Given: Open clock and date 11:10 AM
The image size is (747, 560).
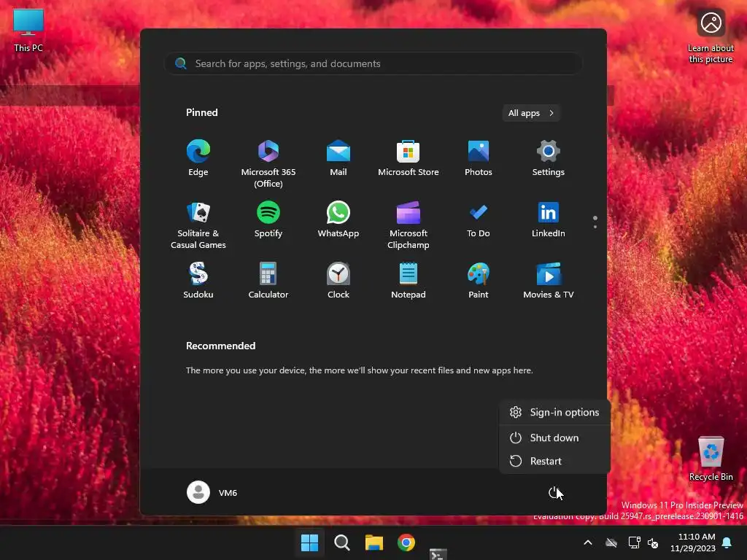Looking at the screenshot, I should click(x=693, y=542).
